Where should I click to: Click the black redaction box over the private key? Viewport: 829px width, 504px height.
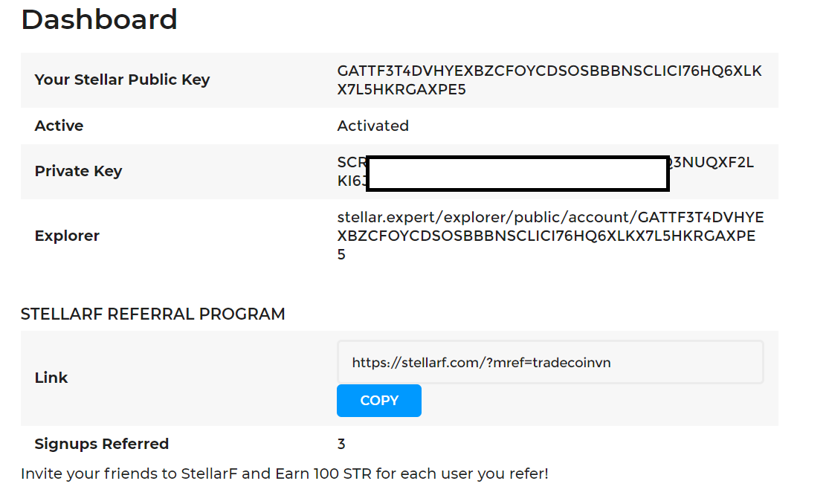coord(517,173)
